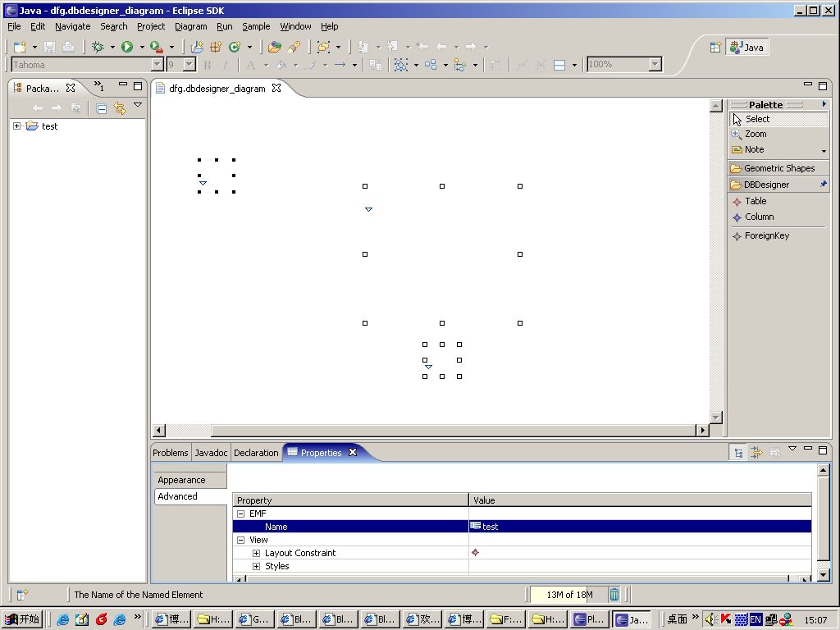The image size is (840, 630).
Task: Switch to the Problems tab
Action: pyautogui.click(x=171, y=453)
